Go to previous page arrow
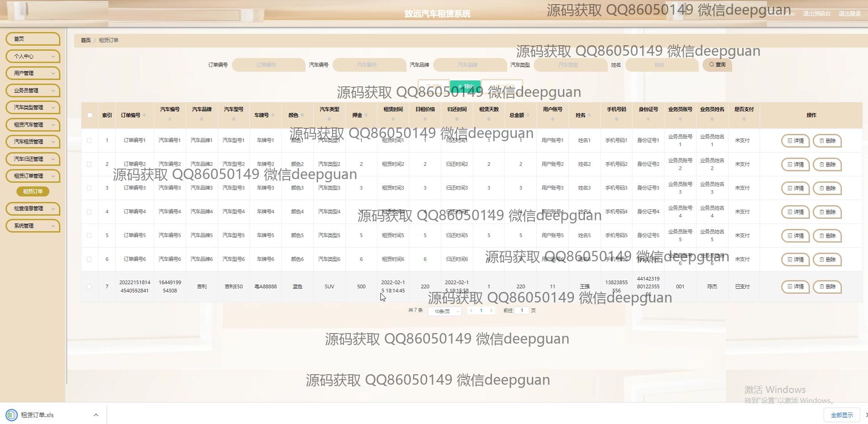 pyautogui.click(x=471, y=311)
